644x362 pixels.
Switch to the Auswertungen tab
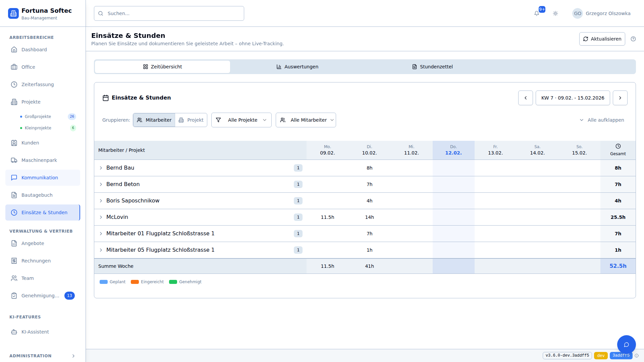(298, 67)
